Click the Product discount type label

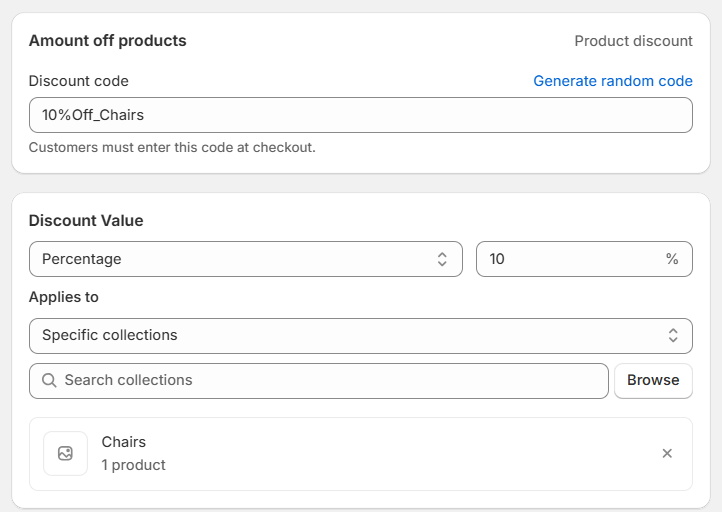(633, 41)
